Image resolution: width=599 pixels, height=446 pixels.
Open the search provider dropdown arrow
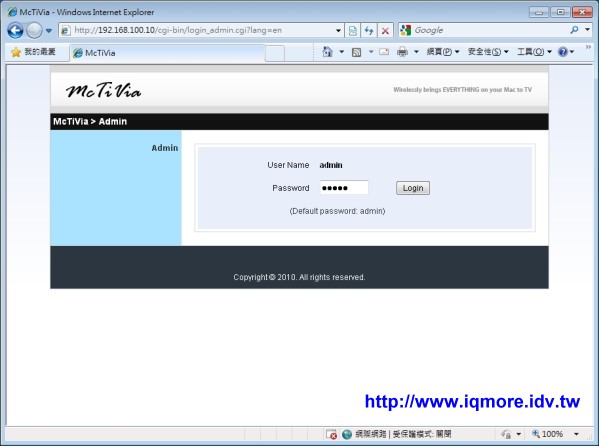pyautogui.click(x=588, y=30)
